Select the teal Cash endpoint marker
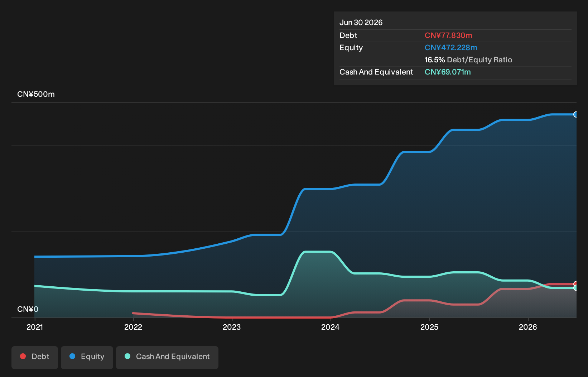This screenshot has height=377, width=588. point(576,288)
